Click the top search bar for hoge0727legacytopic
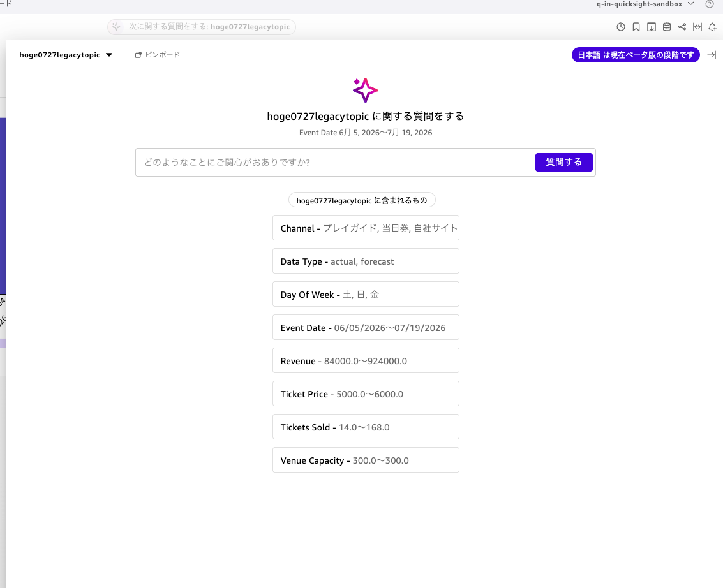 (x=202, y=27)
